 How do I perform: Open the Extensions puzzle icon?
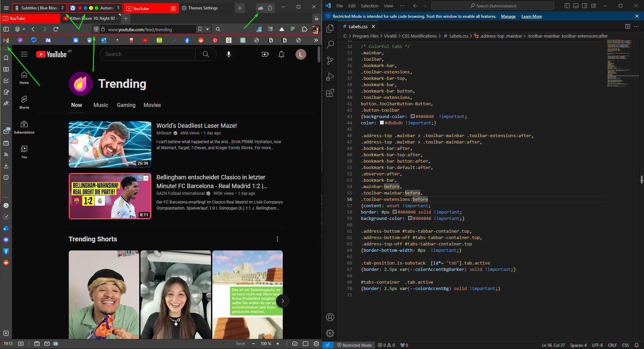coord(304,29)
